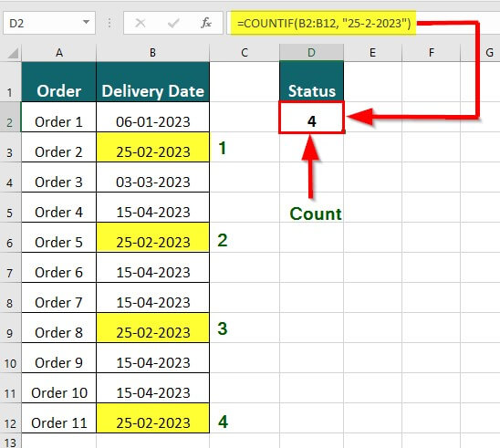The height and width of the screenshot is (448, 500).
Task: Click the 'Order 4' cell
Action: pyautogui.click(x=58, y=207)
